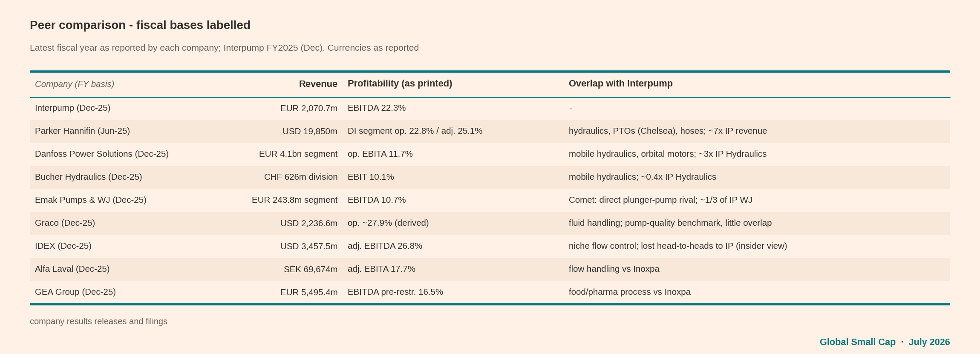Click 'flow handling vs Inoxpa' overlap text
Screen dimensions: 980x354
614,269
